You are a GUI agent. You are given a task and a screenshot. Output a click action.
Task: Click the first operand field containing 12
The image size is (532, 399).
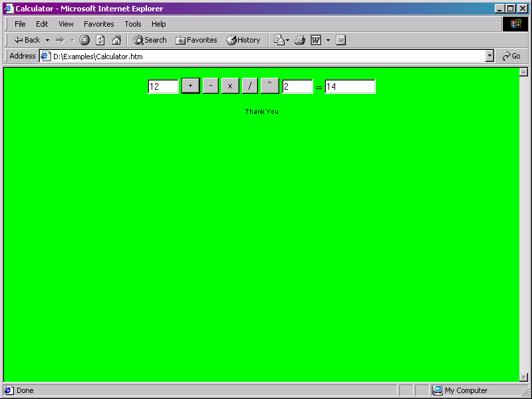pyautogui.click(x=163, y=86)
